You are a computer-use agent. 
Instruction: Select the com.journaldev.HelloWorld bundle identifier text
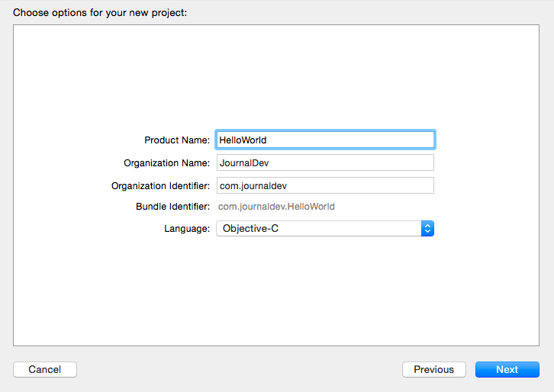pyautogui.click(x=276, y=207)
